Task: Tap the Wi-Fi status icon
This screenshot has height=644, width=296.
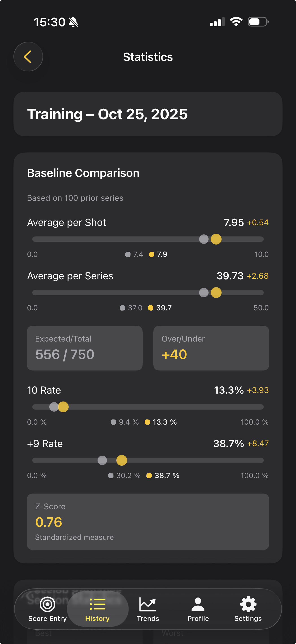Action: pos(236,22)
